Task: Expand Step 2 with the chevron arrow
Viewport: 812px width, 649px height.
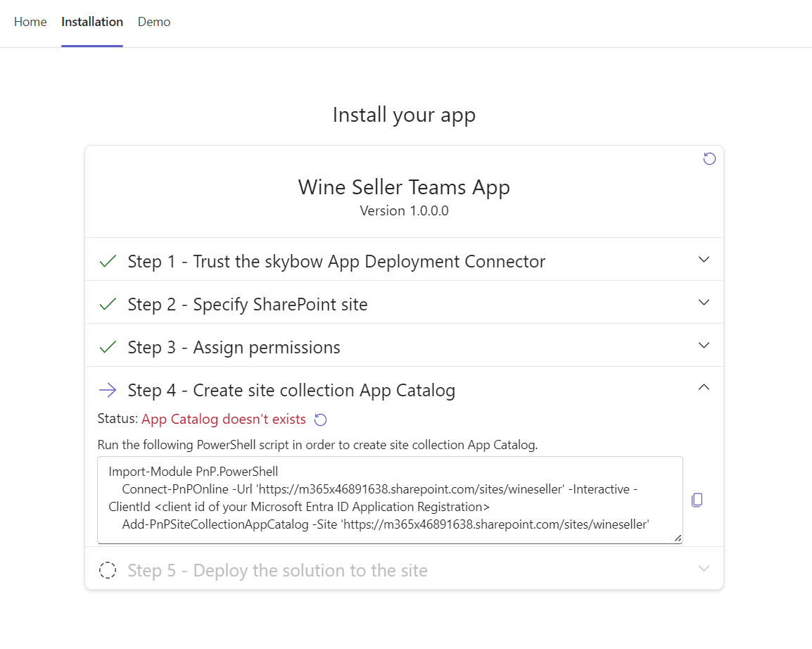Action: click(x=704, y=303)
